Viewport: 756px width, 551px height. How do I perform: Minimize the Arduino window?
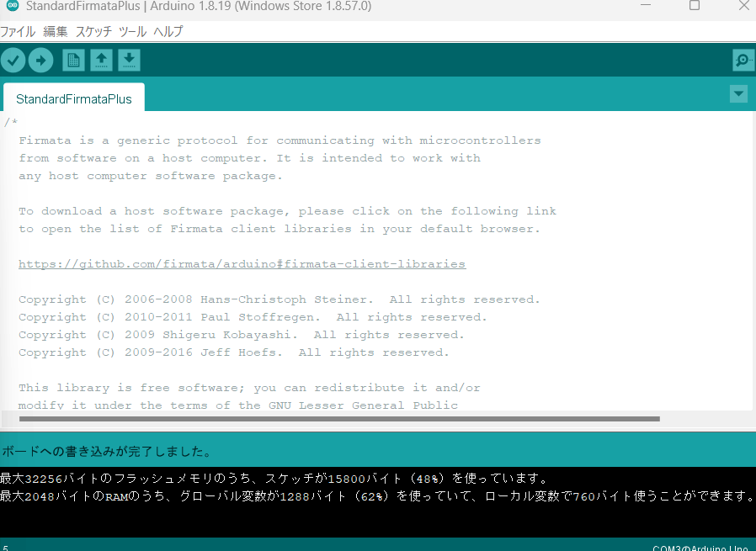tap(646, 5)
